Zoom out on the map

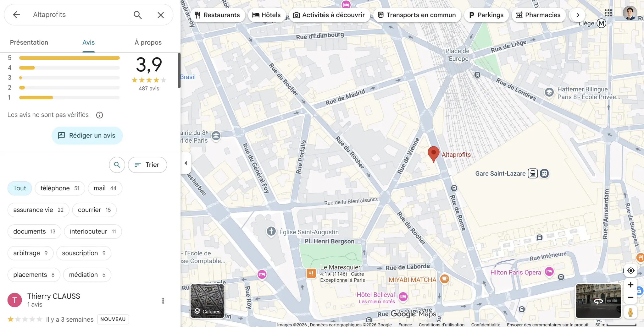630,297
